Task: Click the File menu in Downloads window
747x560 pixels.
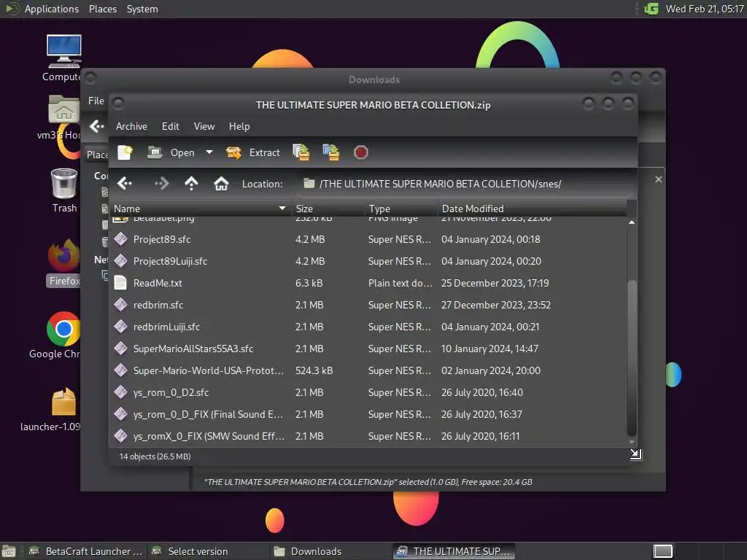Action: click(x=96, y=101)
